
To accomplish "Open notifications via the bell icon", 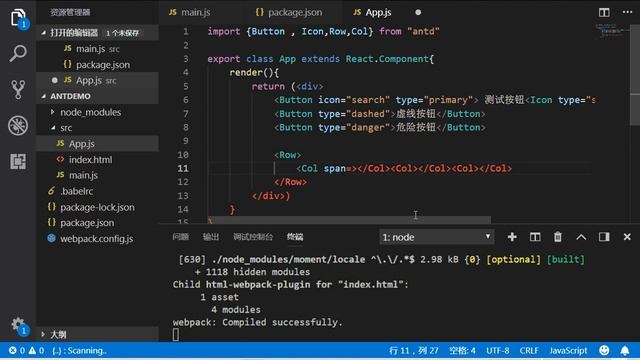I will 625,350.
